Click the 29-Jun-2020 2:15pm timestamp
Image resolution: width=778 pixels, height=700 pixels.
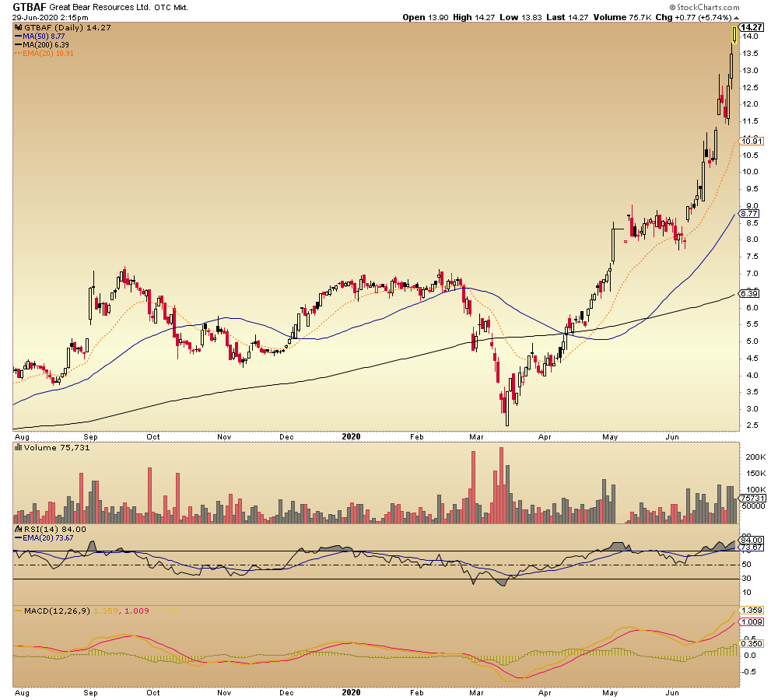(50, 17)
